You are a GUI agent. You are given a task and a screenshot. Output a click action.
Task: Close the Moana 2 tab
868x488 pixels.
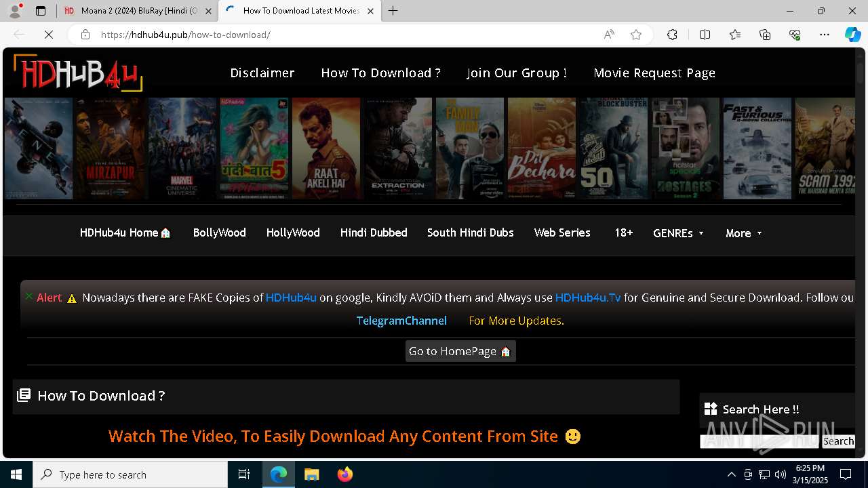pos(208,11)
